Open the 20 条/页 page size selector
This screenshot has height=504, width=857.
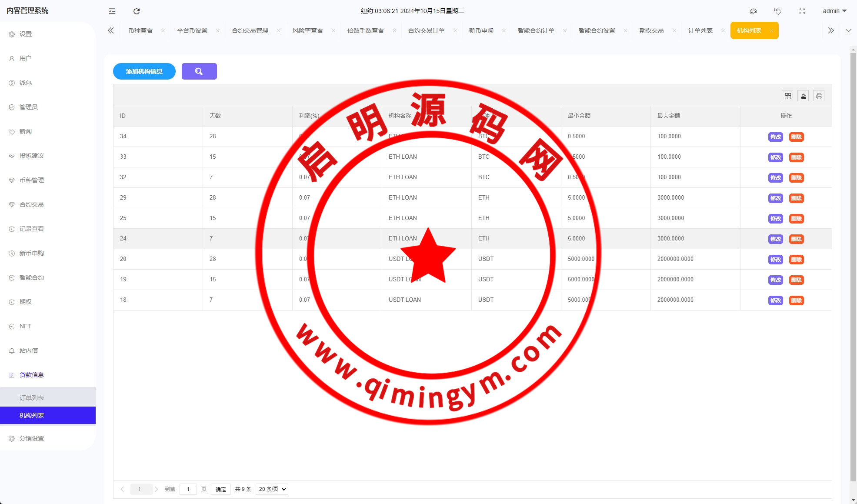(272, 489)
